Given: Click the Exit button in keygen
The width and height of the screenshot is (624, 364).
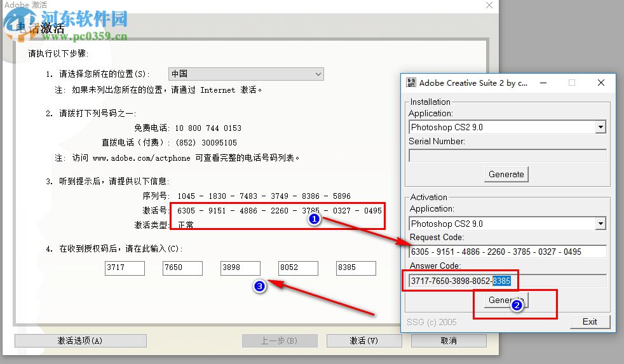Looking at the screenshot, I should point(590,322).
